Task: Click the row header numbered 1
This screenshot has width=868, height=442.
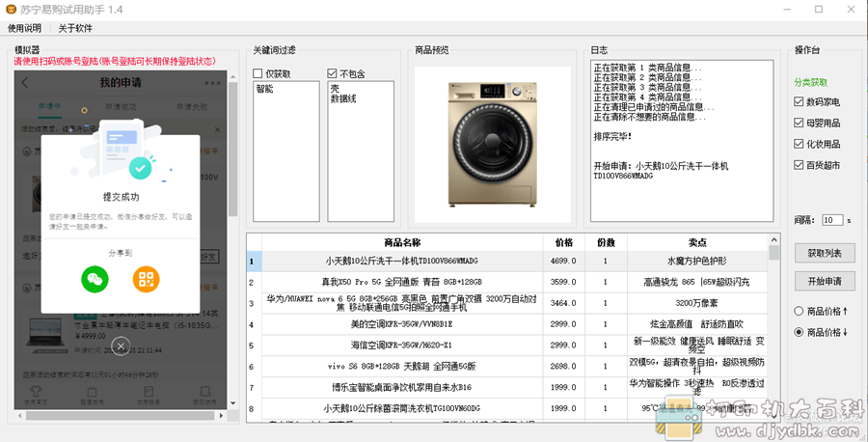Action: coord(254,261)
